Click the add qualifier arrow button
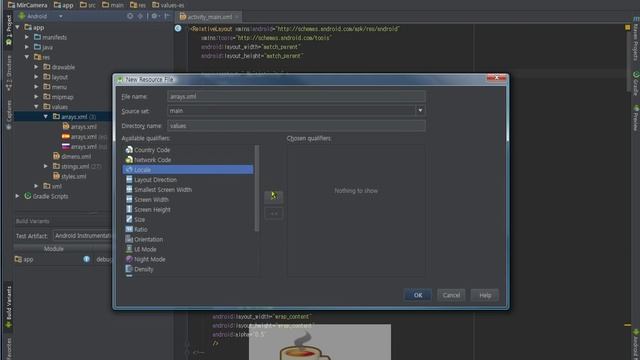640x360 pixels. (273, 196)
